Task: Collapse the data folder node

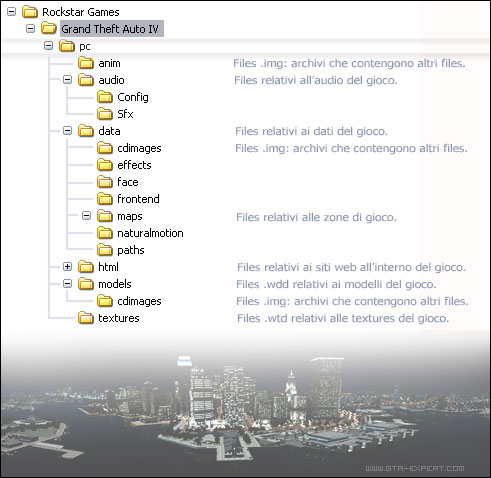Action: click(x=68, y=131)
